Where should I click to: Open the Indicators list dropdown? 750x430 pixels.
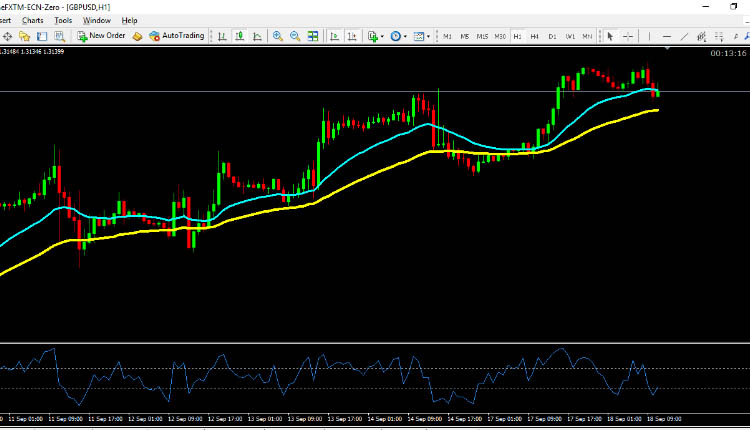(375, 36)
